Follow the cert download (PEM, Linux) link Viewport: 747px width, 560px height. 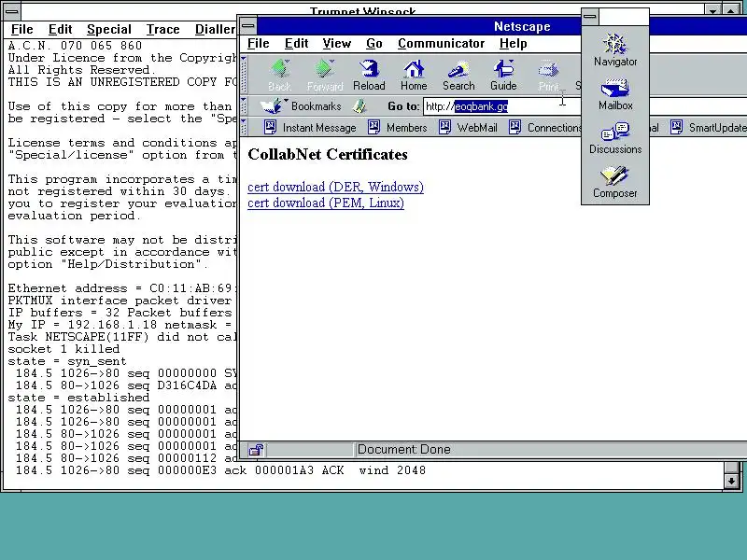coord(326,203)
